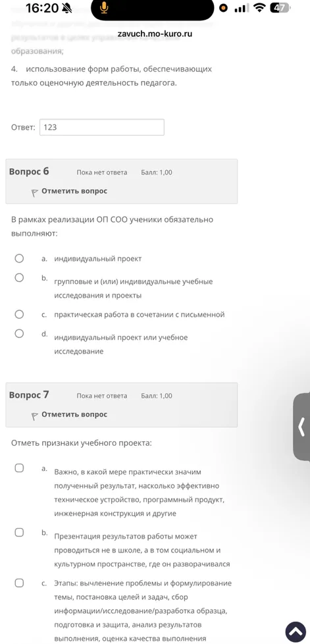Check option b about презентация результатов
310x644 pixels.
(19, 532)
